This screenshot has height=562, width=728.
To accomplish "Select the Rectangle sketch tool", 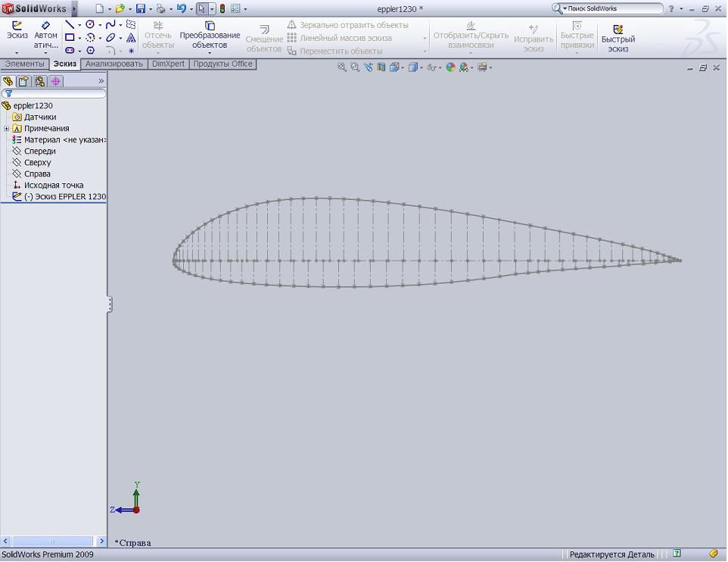I will [70, 37].
